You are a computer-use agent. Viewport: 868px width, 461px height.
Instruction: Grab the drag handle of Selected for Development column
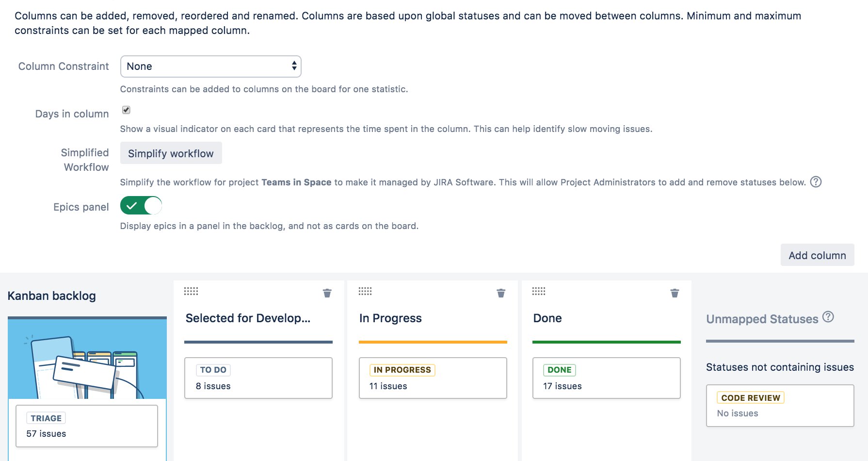tap(191, 291)
